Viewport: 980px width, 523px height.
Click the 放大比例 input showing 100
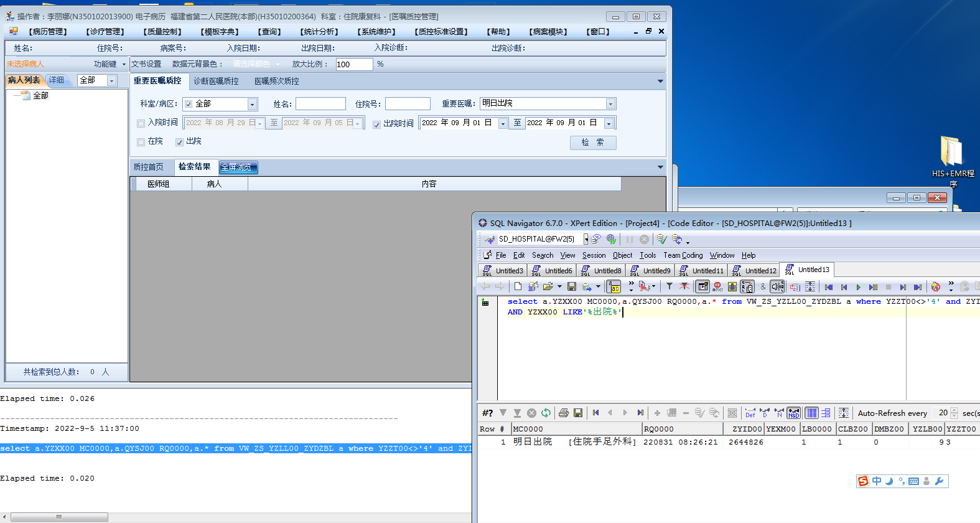(x=354, y=64)
